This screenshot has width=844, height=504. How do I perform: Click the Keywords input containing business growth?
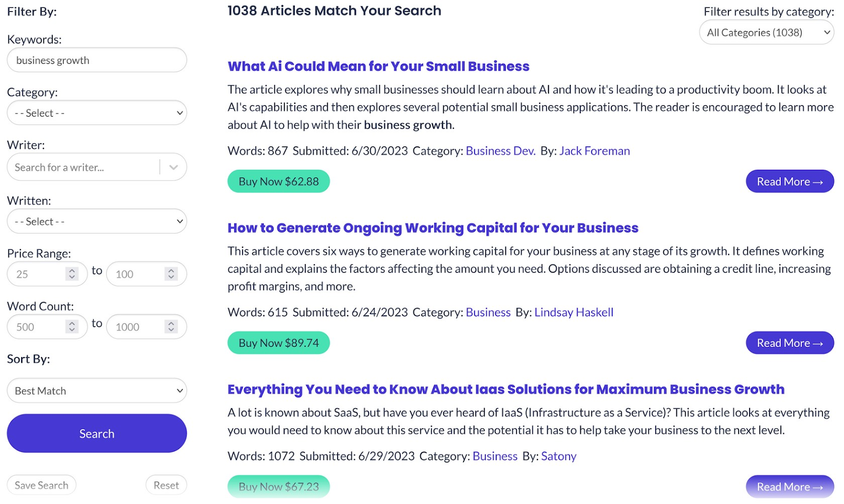point(97,60)
